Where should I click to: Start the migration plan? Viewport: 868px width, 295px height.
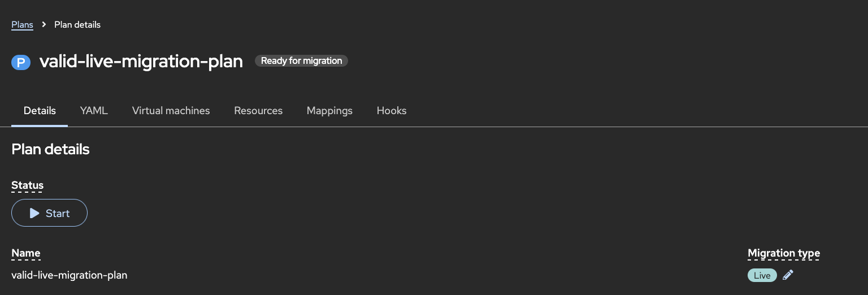49,213
